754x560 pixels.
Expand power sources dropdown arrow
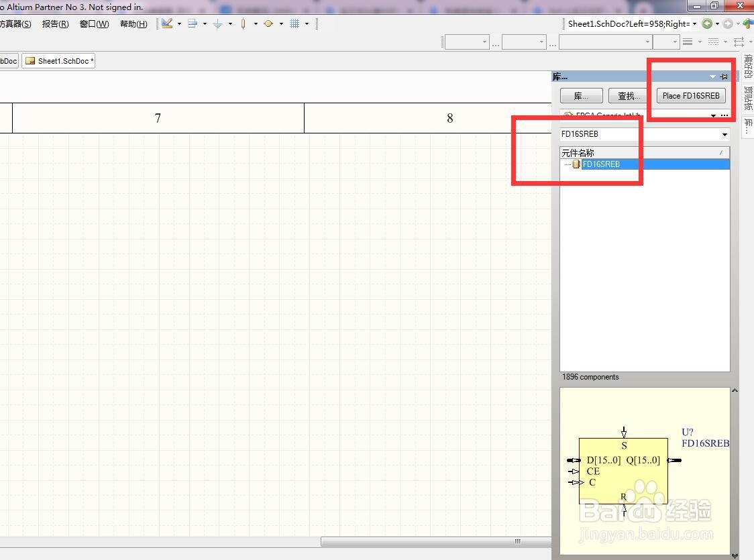[230, 23]
